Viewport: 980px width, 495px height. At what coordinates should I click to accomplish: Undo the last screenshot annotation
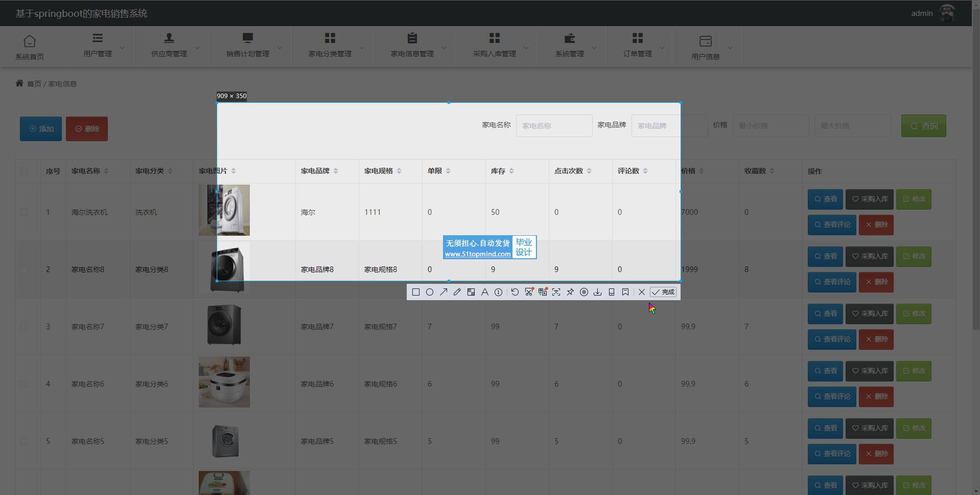pos(515,292)
